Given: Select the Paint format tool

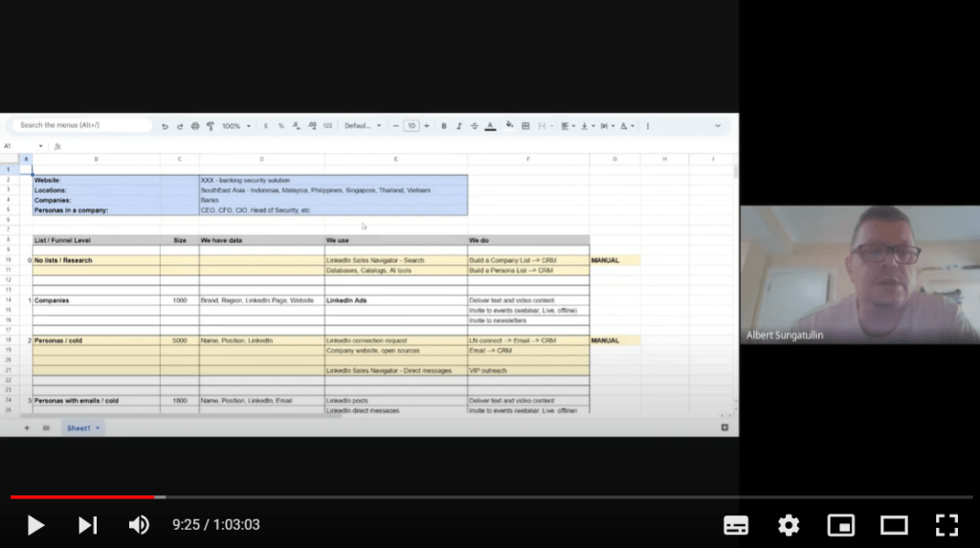Looking at the screenshot, I should (210, 126).
